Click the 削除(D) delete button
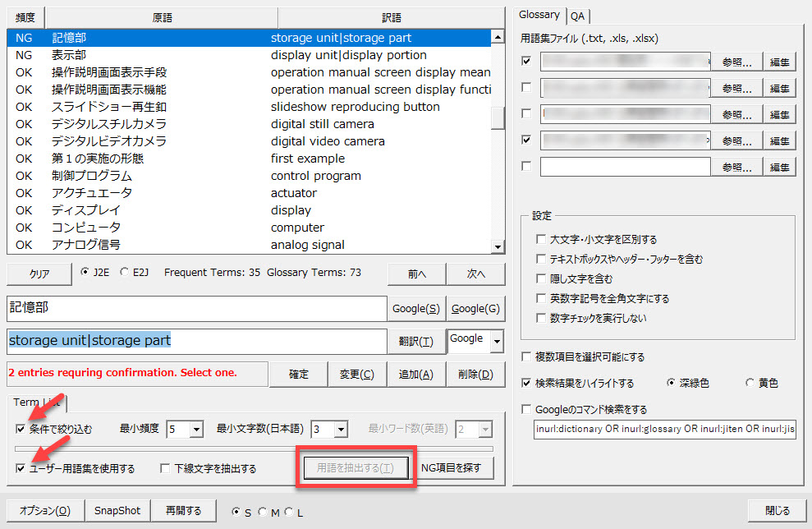 click(475, 375)
